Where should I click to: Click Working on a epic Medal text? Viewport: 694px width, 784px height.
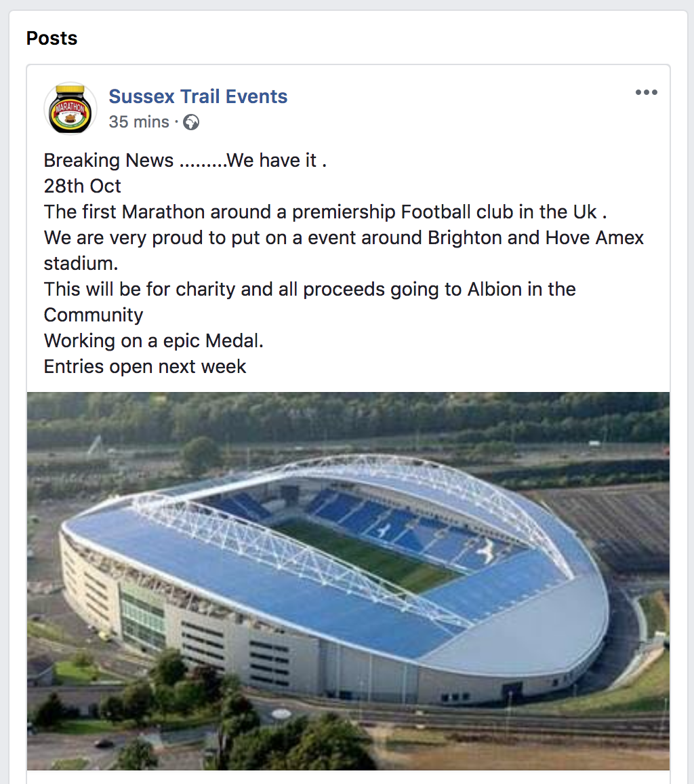tap(153, 341)
